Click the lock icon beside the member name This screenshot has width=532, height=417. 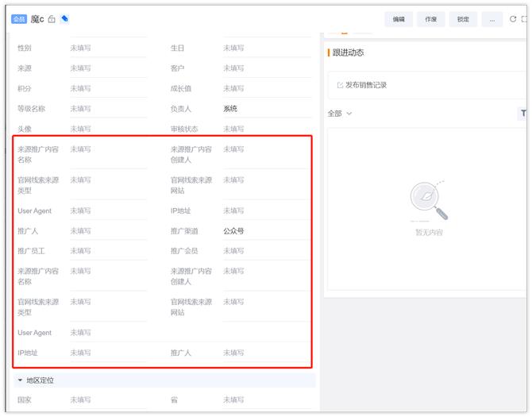click(x=52, y=19)
